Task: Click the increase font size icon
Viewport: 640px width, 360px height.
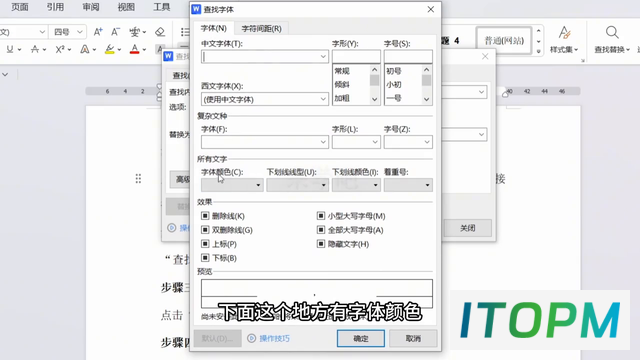Action: pos(98,32)
